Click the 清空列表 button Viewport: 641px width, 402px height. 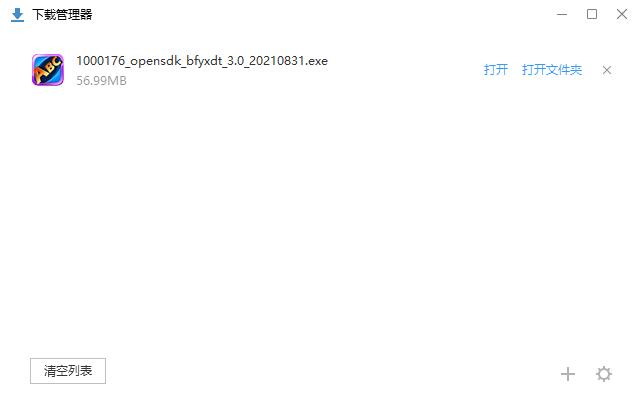tap(68, 371)
